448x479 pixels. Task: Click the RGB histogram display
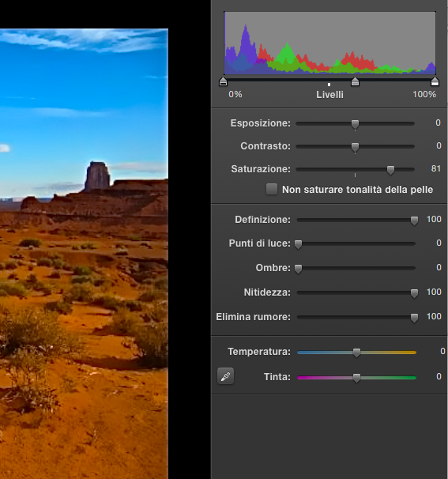329,43
